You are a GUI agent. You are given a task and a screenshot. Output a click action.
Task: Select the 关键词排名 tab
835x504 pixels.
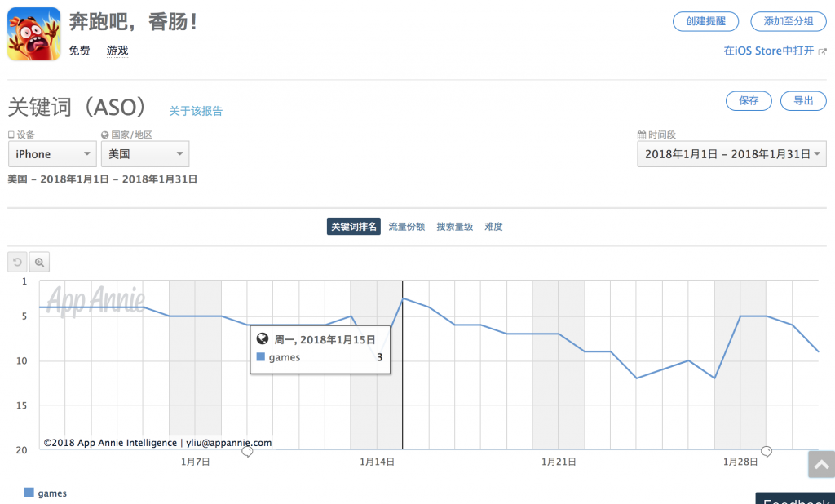[x=354, y=227]
